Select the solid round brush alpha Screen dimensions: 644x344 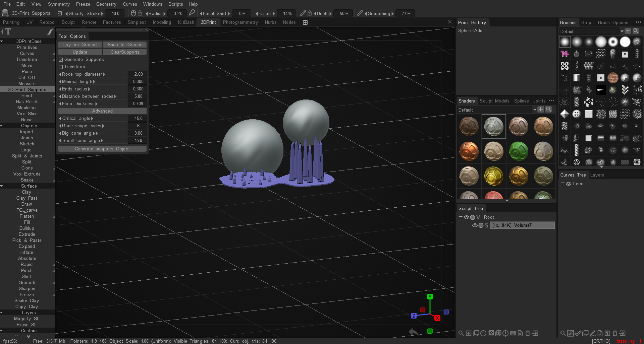click(x=625, y=42)
